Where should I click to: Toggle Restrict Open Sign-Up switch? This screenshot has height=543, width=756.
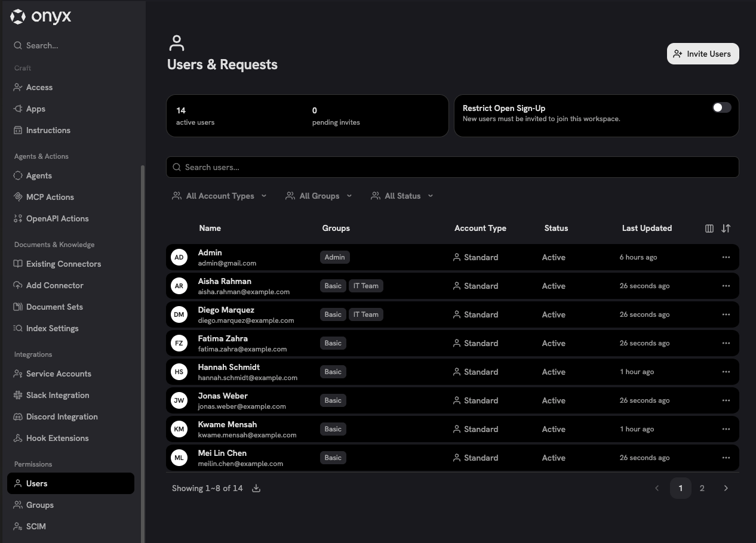pyautogui.click(x=722, y=107)
